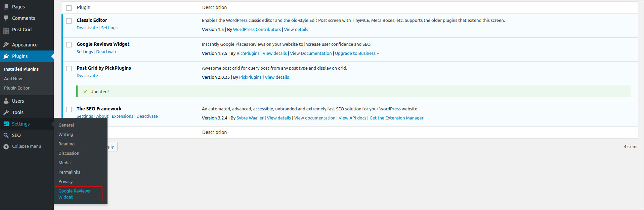Click the Post Grid sidebar icon
This screenshot has height=210, width=644.
[x=6, y=31]
